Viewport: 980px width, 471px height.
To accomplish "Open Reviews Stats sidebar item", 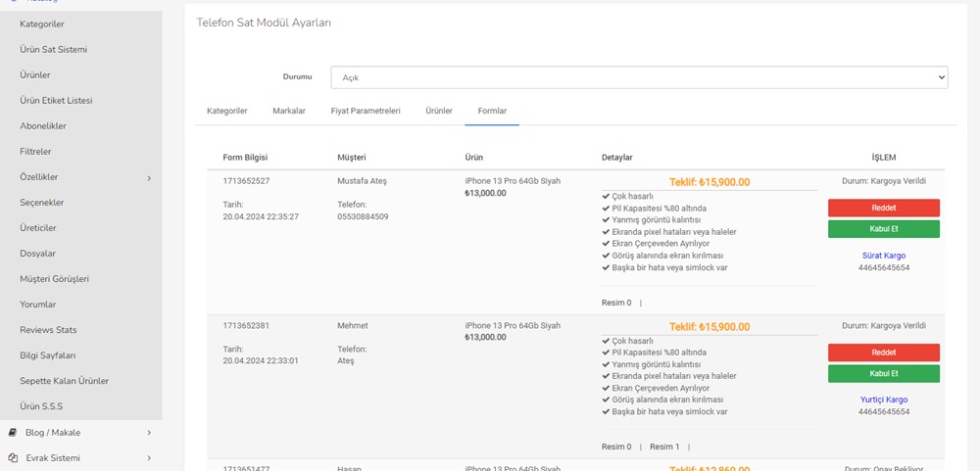I will (48, 330).
